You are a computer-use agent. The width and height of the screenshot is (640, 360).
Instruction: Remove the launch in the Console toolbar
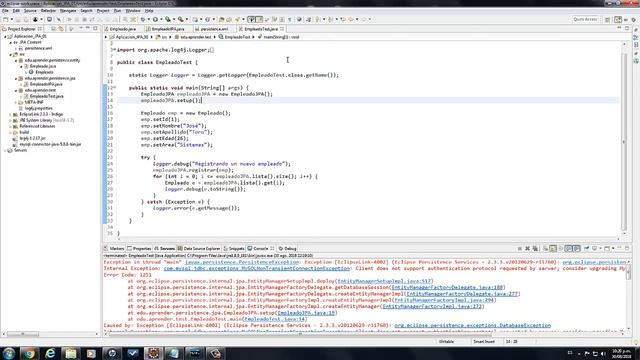pos(527,248)
